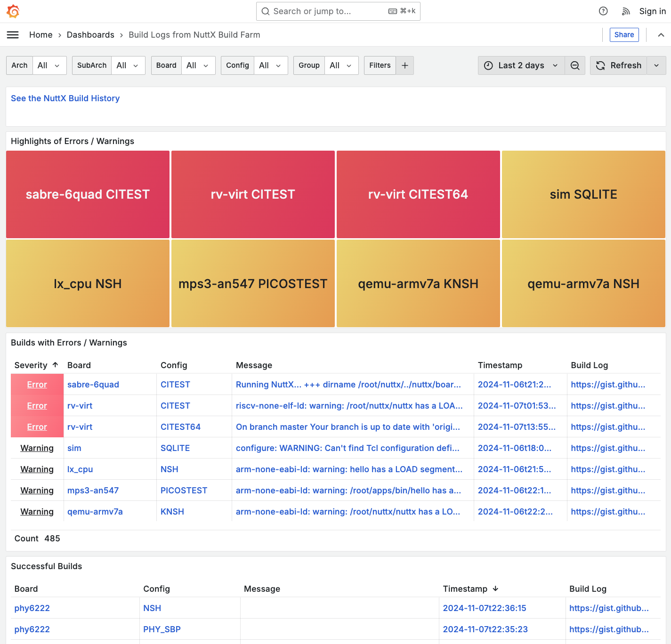671x644 pixels.
Task: Click the PICOSTEST config link
Action: click(184, 491)
